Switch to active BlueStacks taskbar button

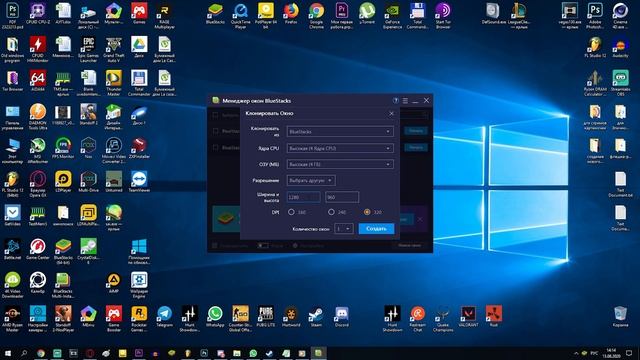tap(318, 353)
